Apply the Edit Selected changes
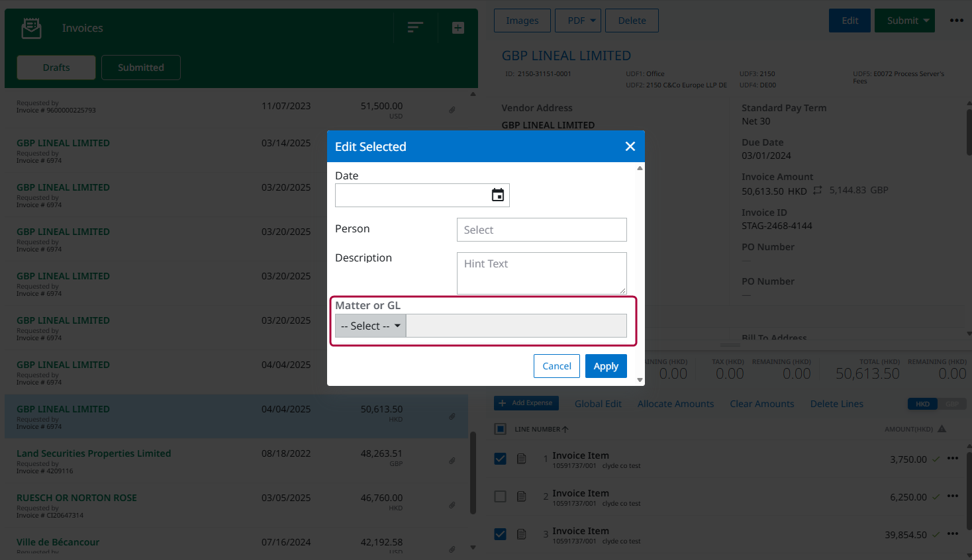Image resolution: width=972 pixels, height=560 pixels. point(606,365)
